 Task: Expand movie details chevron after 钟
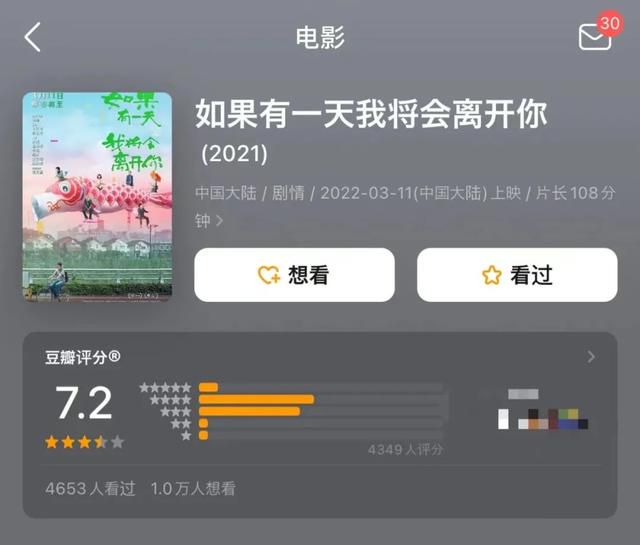tap(220, 221)
